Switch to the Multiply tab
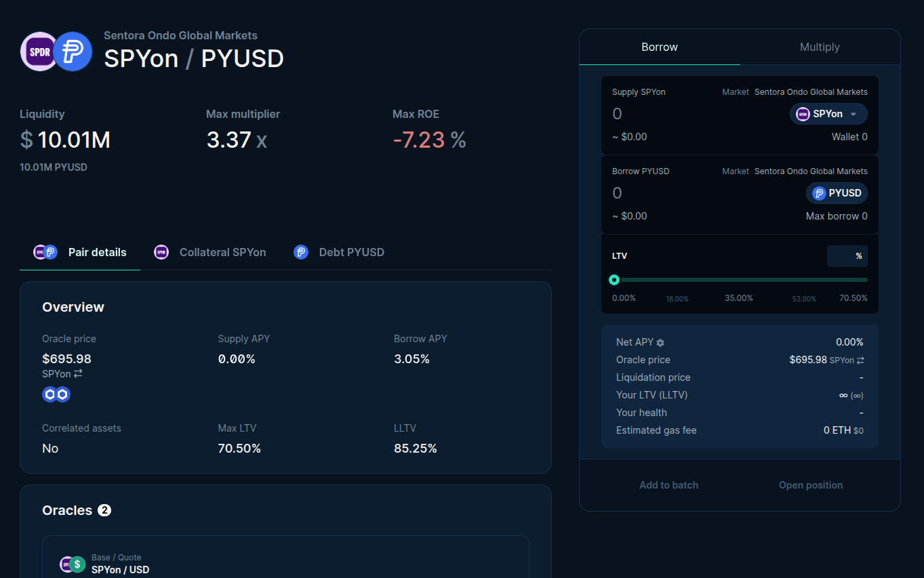The height and width of the screenshot is (578, 924). point(820,47)
